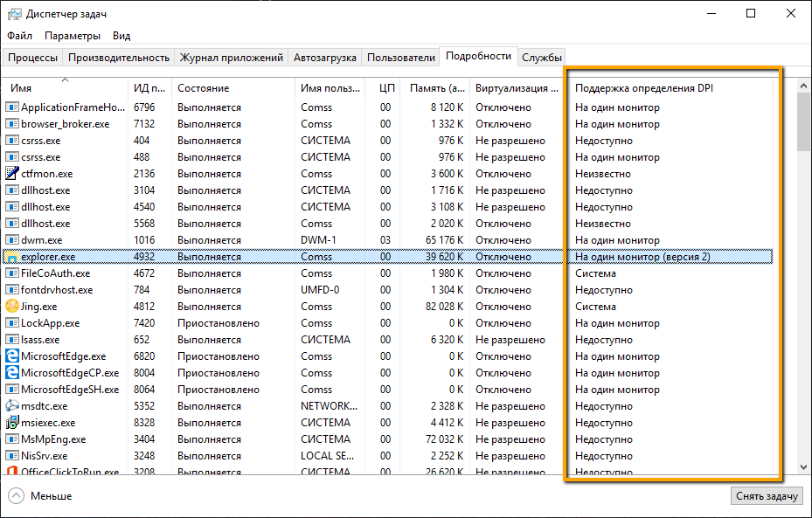Click the MicrosoftEdgeCP.exe Edge icon
Image resolution: width=812 pixels, height=518 pixels.
pyautogui.click(x=12, y=373)
